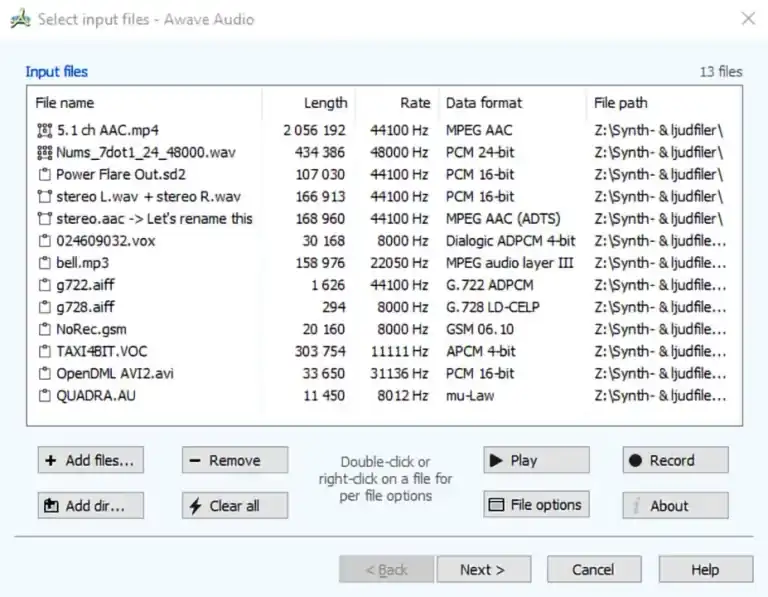Click the Awave Audio app icon in title bar
This screenshot has width=768, height=597.
(x=20, y=19)
